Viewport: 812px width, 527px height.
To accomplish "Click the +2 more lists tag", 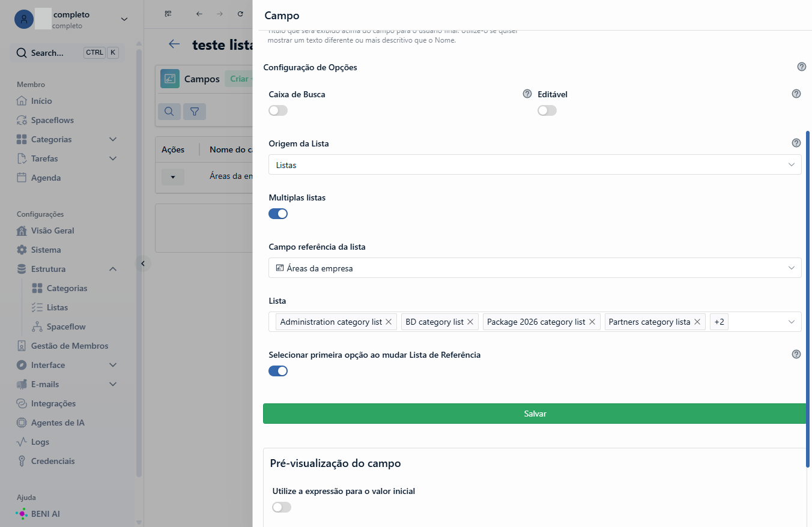I will pos(719,322).
